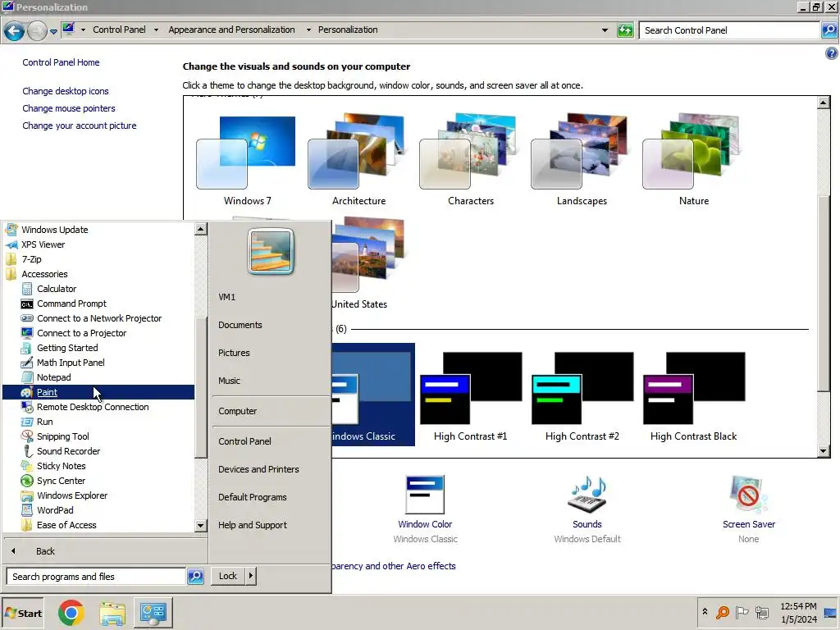The image size is (840, 630).
Task: Click the Start menu search magnifier button
Action: click(195, 577)
